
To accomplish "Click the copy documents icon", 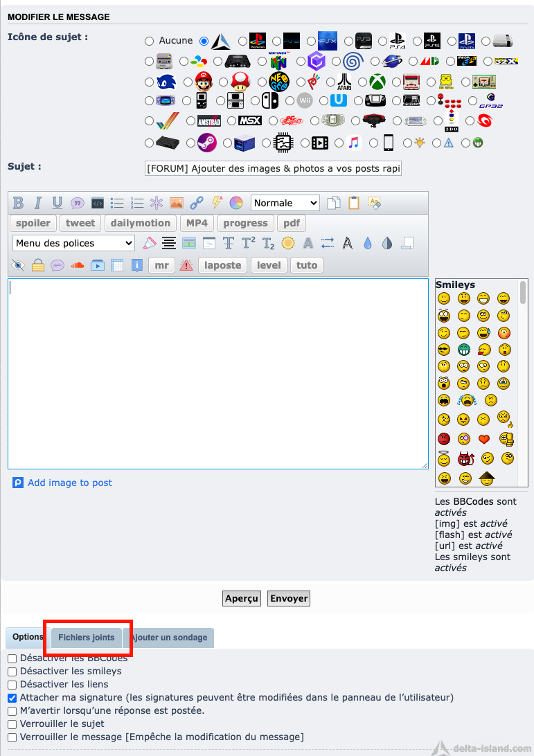I will click(x=334, y=203).
